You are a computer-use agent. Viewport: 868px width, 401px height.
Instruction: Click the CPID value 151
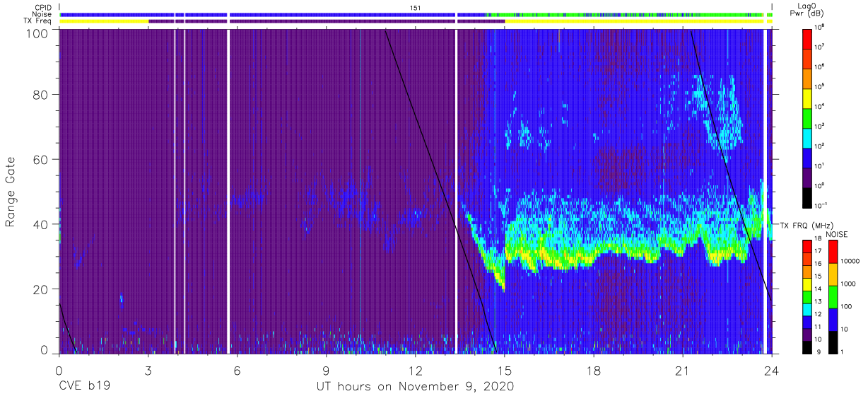tap(416, 8)
